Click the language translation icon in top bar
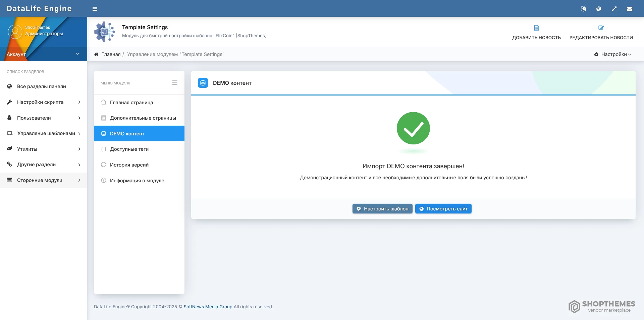644x320 pixels. click(x=583, y=9)
